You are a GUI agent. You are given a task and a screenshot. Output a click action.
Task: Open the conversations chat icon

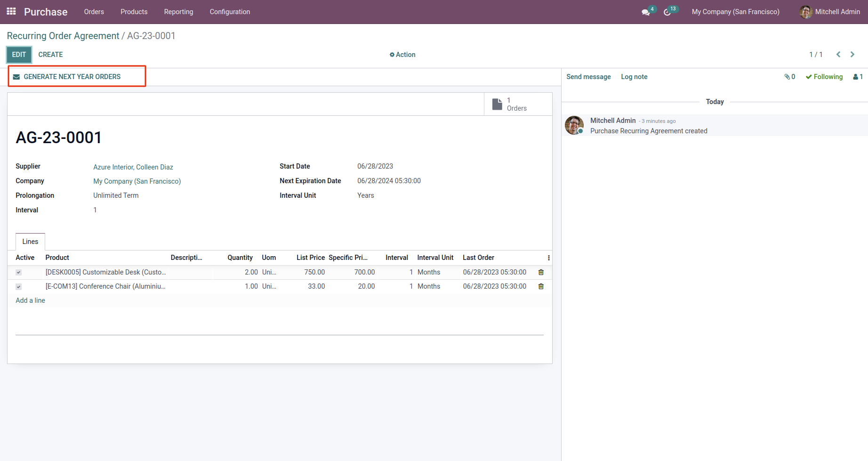point(646,12)
